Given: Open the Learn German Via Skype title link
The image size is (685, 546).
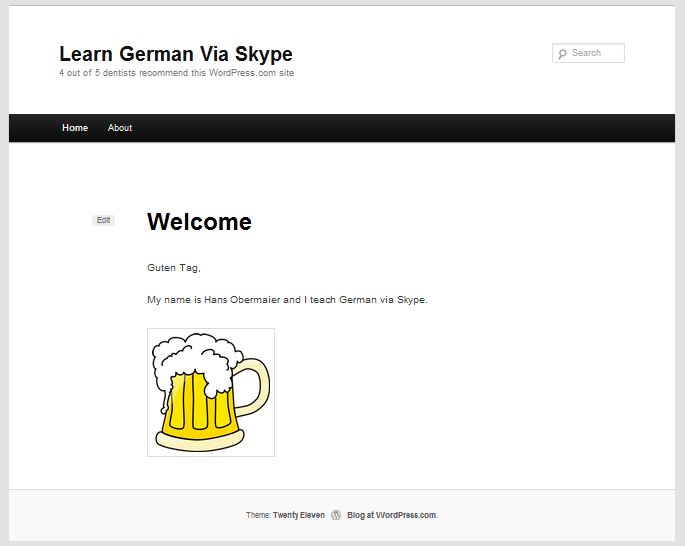Looking at the screenshot, I should [176, 54].
